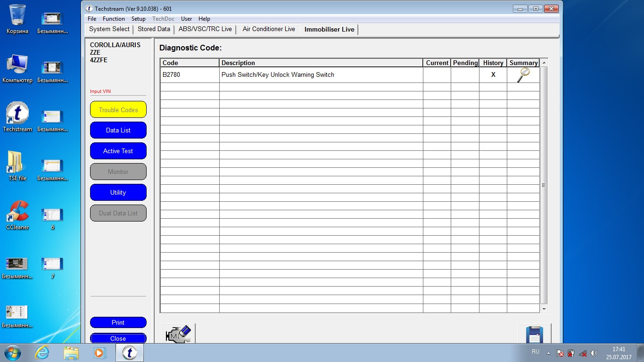Image resolution: width=644 pixels, height=362 pixels.
Task: Click the scroll up arrow of the code table
Action: click(544, 63)
